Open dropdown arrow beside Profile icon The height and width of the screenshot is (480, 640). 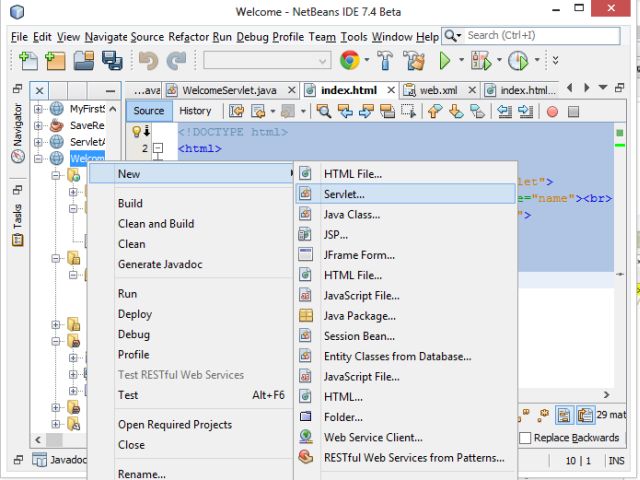(x=537, y=60)
